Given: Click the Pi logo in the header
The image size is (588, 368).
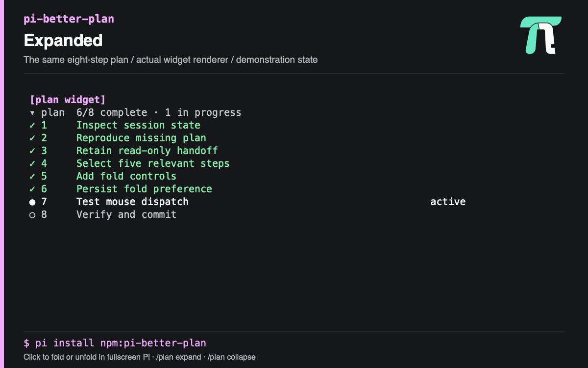Looking at the screenshot, I should [540, 35].
